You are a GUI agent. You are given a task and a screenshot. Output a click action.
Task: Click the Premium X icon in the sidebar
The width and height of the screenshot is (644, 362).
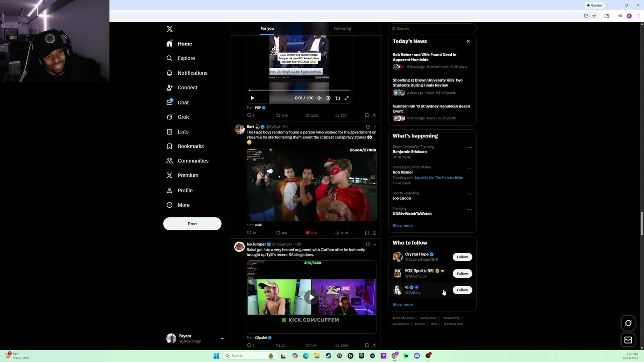coord(169,175)
